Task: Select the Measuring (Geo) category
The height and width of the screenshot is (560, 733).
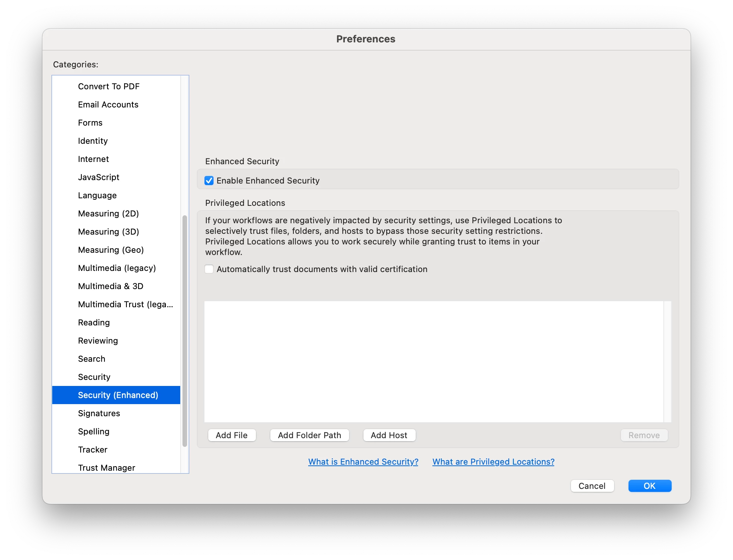Action: pos(111,250)
